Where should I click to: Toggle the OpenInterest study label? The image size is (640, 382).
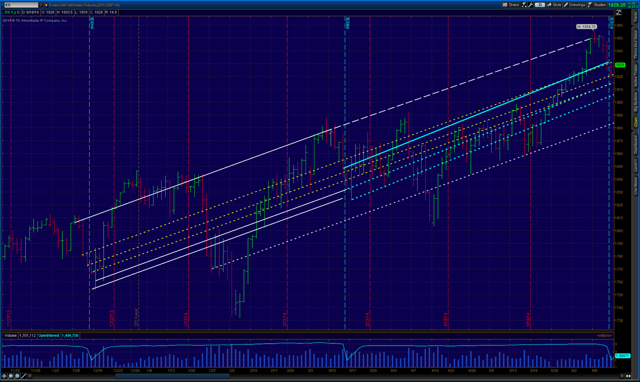click(49, 335)
